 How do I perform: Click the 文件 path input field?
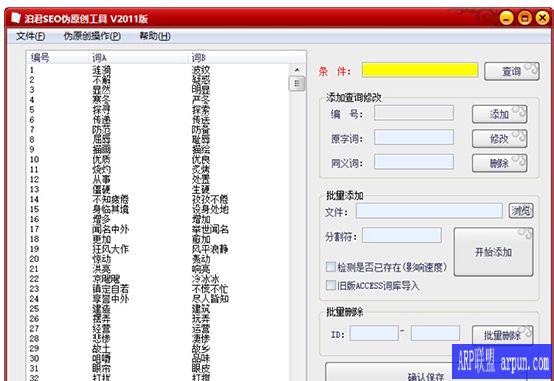tap(429, 211)
